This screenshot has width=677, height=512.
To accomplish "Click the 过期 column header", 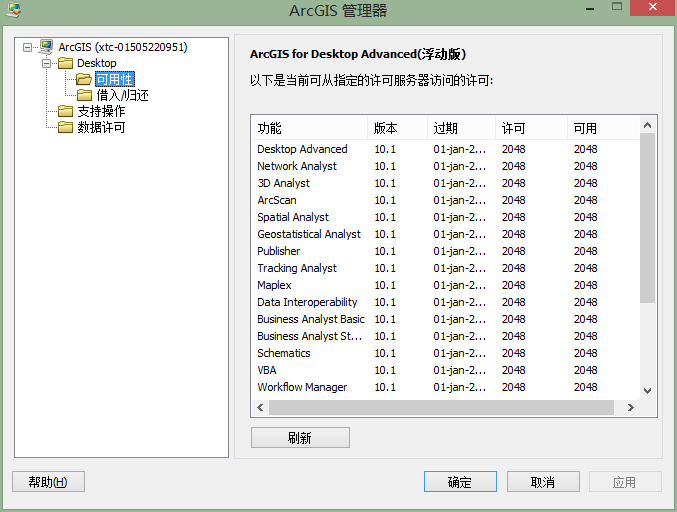I will [x=460, y=128].
